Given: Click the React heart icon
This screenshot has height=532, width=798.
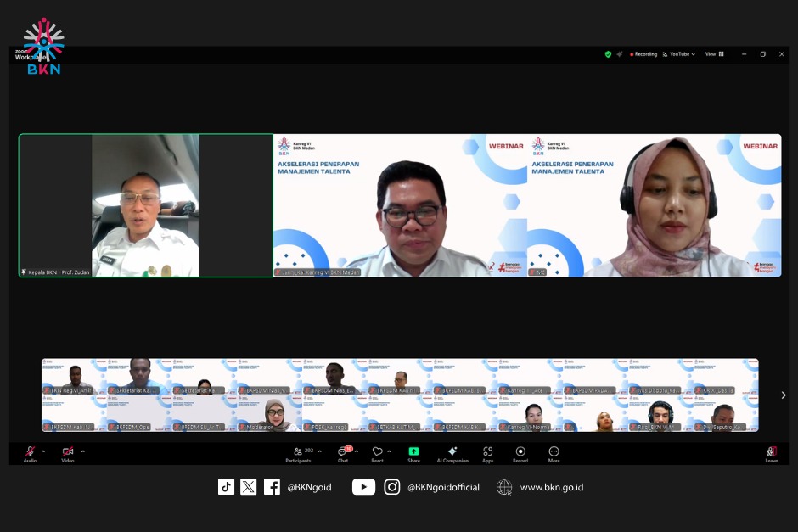Looking at the screenshot, I should click(377, 453).
